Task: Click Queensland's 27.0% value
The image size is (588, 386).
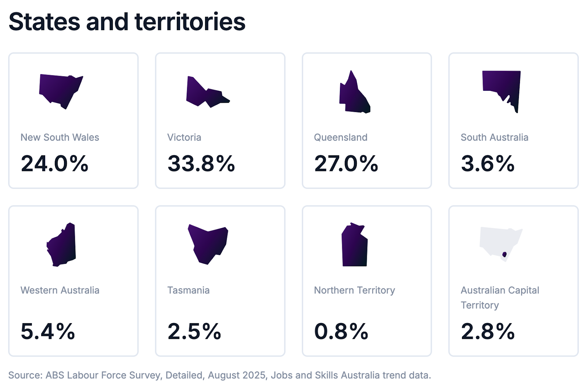Action: tap(346, 163)
